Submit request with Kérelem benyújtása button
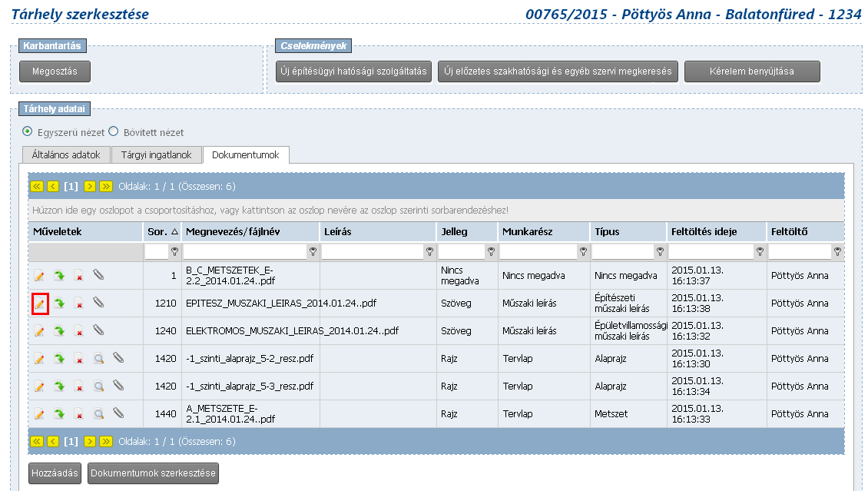 tap(752, 71)
